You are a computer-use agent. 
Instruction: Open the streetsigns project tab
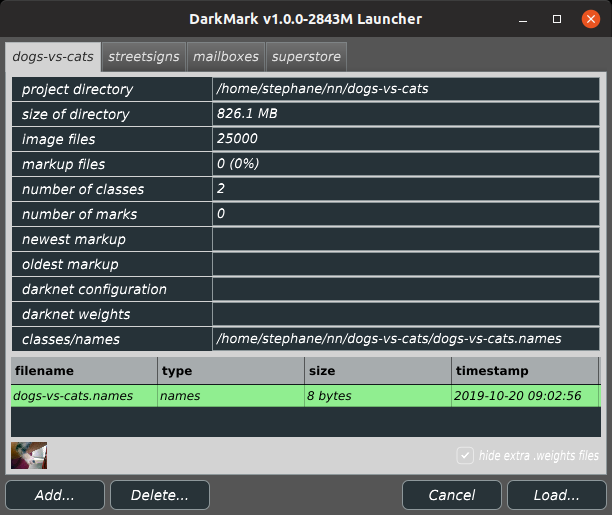coord(144,57)
